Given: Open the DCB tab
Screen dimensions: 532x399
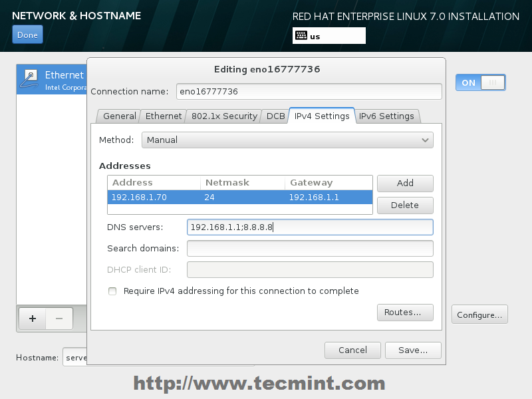Looking at the screenshot, I should click(275, 116).
